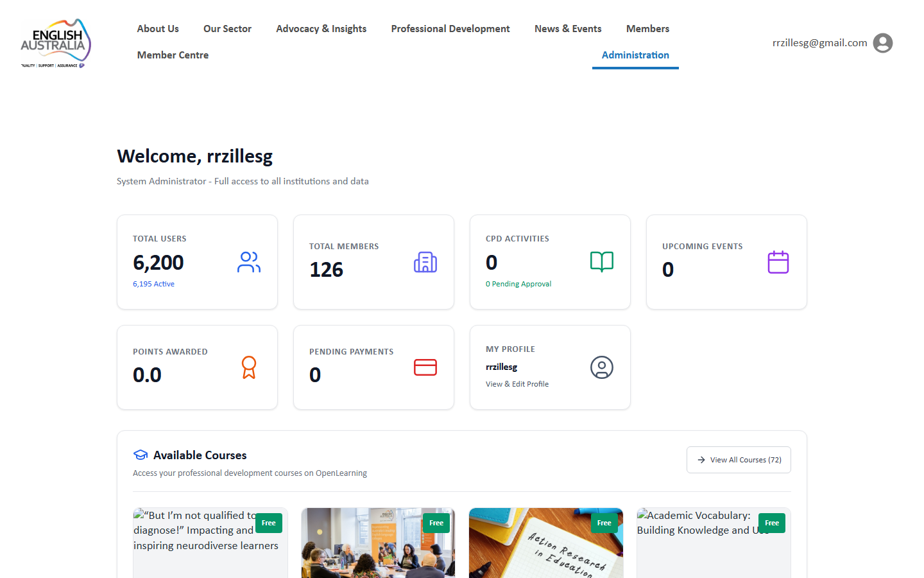Open the Academic Vocabulary course card
This screenshot has height=578, width=924.
pyautogui.click(x=714, y=543)
